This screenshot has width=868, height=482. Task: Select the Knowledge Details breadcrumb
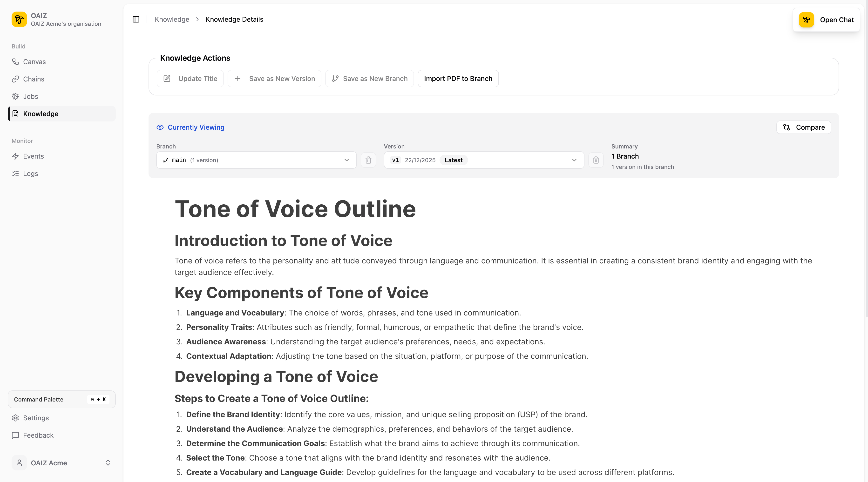click(x=234, y=19)
